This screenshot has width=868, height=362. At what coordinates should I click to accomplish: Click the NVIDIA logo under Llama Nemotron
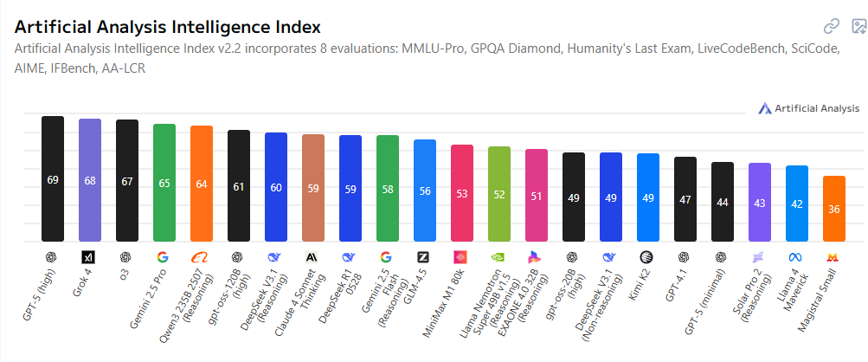(x=498, y=257)
